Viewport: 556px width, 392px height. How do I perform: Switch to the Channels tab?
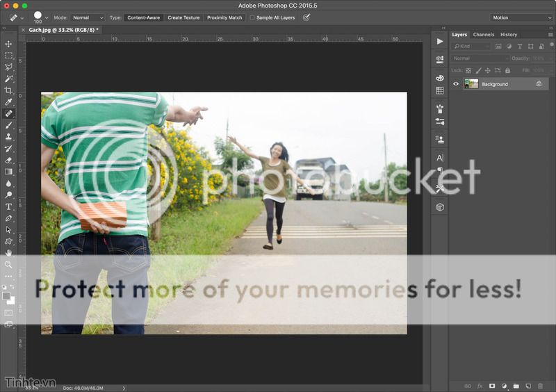coord(483,34)
